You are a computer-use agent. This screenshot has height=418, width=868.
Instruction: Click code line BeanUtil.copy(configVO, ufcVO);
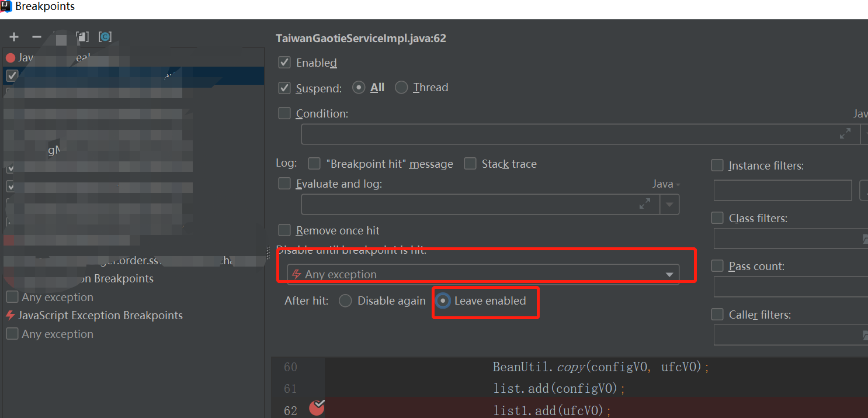[x=600, y=367]
